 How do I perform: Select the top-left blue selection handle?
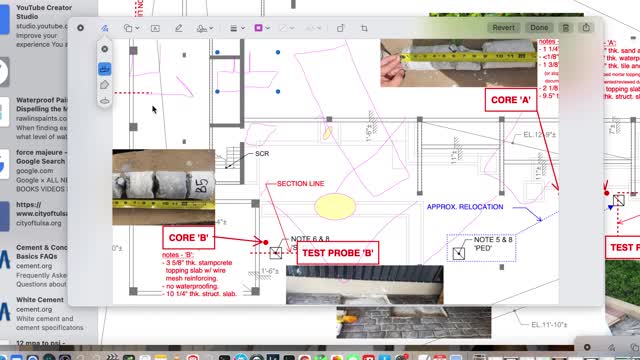pos(217,52)
